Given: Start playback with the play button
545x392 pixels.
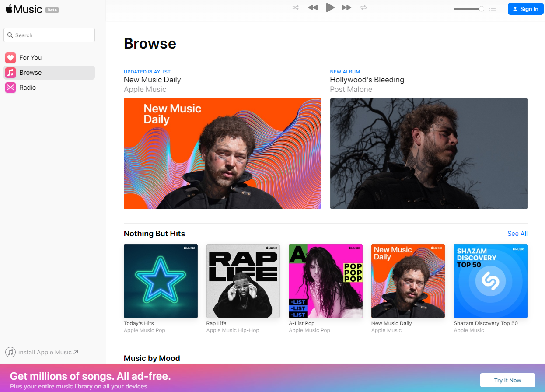Looking at the screenshot, I should (330, 7).
